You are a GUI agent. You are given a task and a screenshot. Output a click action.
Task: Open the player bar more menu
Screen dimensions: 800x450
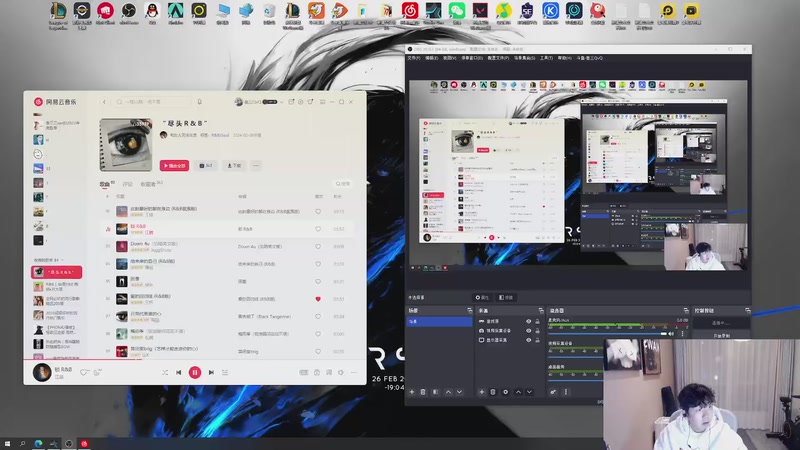point(354,372)
